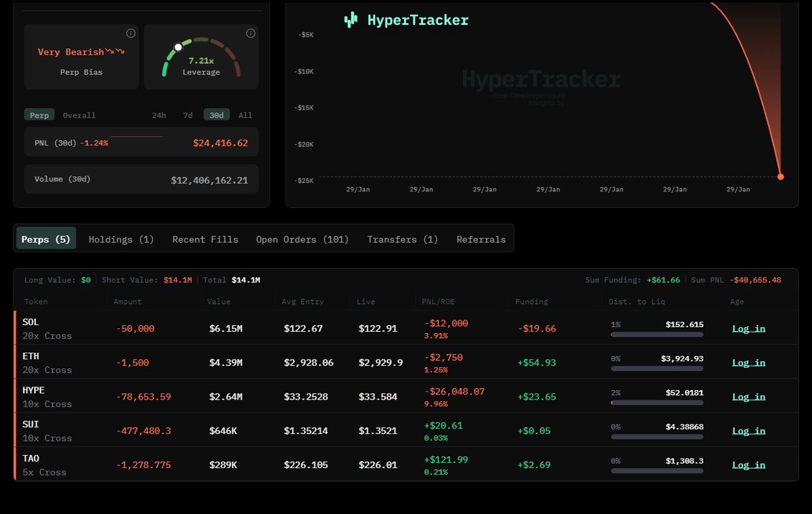
Task: Select the All timeframe
Action: pyautogui.click(x=245, y=115)
